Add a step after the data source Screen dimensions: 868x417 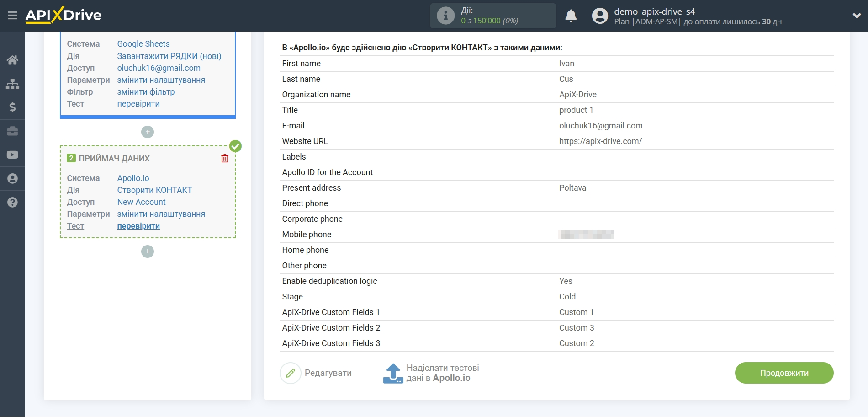[147, 132]
